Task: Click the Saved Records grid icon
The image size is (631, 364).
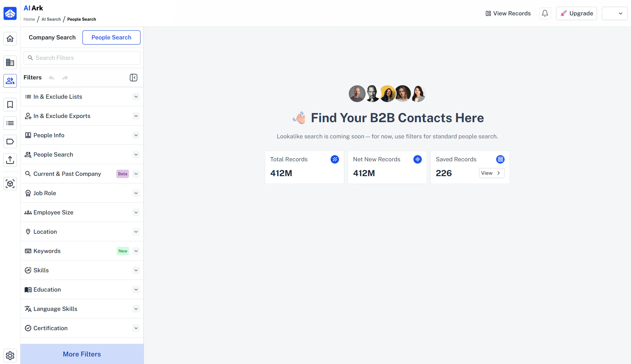Action: pos(500,159)
